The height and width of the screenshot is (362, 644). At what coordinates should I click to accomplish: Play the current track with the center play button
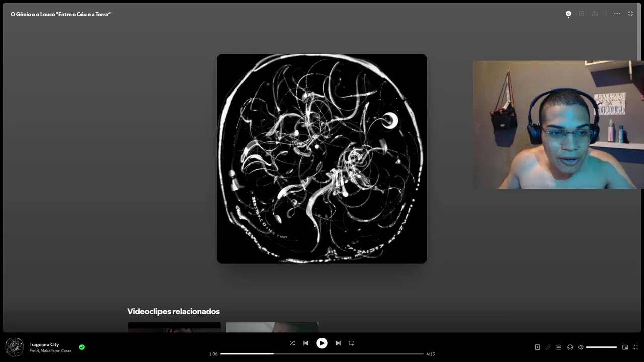[x=321, y=343]
